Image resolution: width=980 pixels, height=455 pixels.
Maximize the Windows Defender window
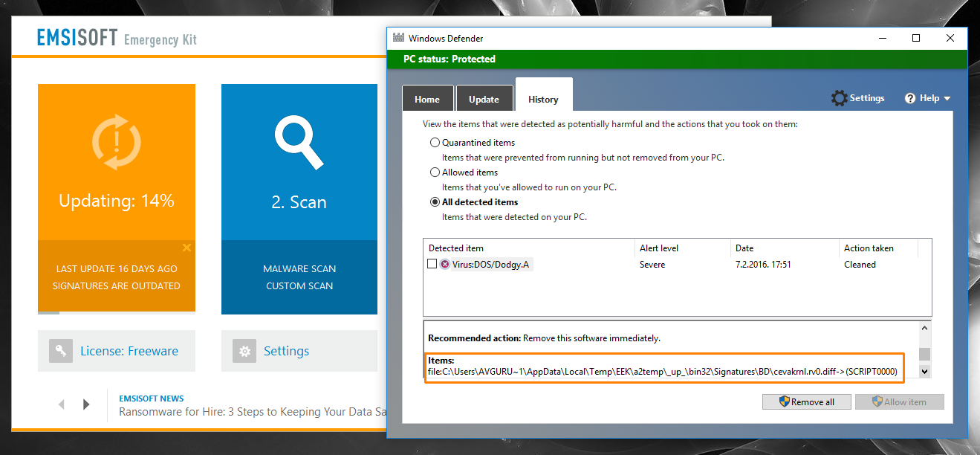(x=916, y=38)
